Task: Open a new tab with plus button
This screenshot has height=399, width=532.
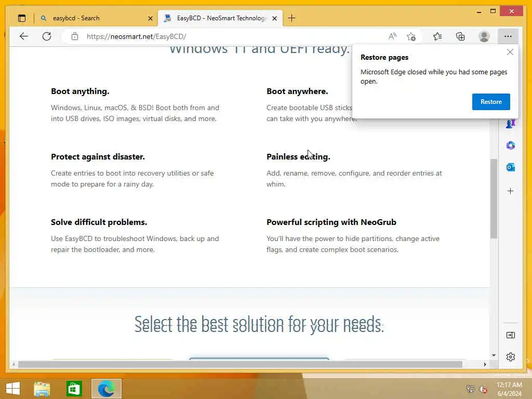Action: click(x=291, y=18)
